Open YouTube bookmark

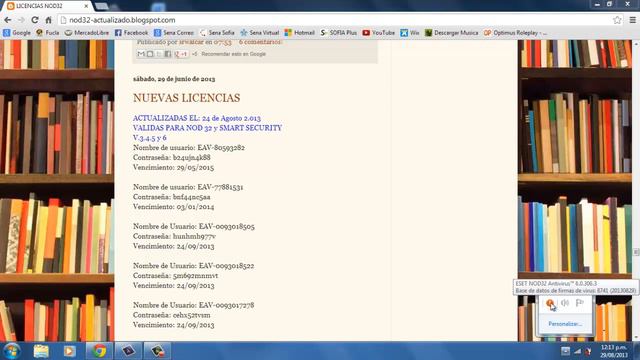point(379,33)
